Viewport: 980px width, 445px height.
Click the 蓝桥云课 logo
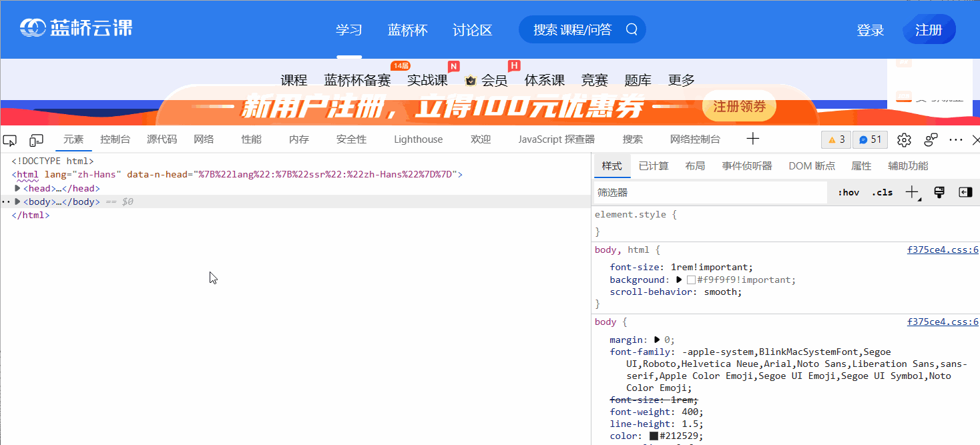tap(76, 28)
